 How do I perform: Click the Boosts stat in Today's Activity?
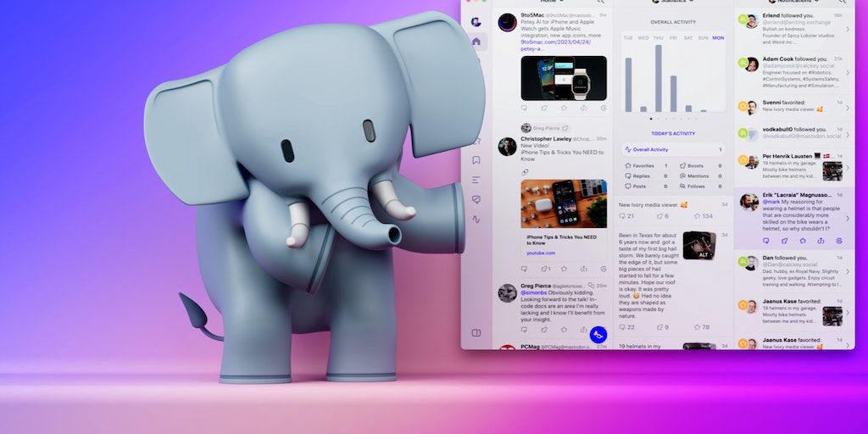tap(701, 165)
